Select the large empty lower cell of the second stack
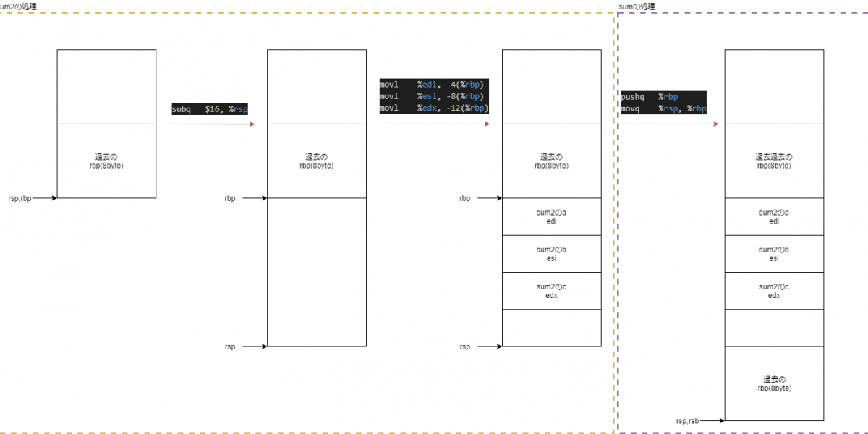This screenshot has height=434, width=868. tap(316, 273)
